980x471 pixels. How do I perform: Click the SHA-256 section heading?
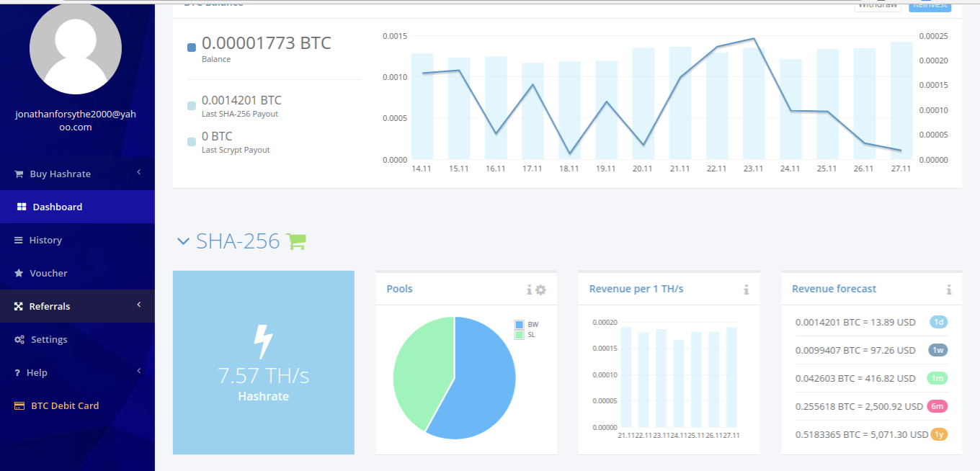click(x=238, y=241)
